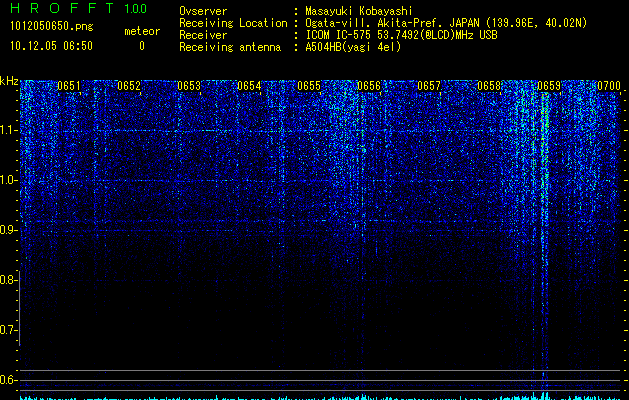Select observer name Masayuki Kobayashi
The height and width of the screenshot is (400, 629).
pos(359,11)
